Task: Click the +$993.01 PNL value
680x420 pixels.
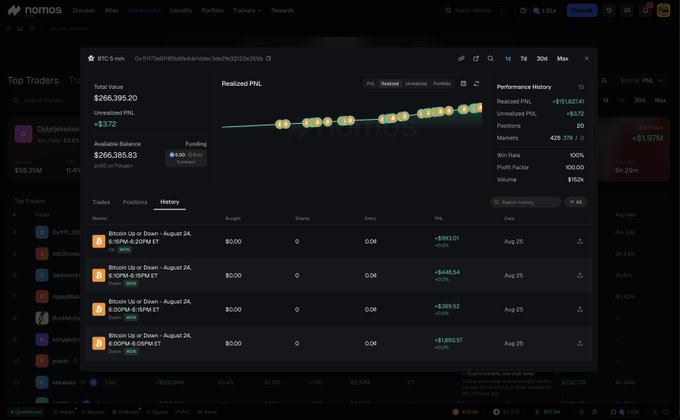Action: 446,238
